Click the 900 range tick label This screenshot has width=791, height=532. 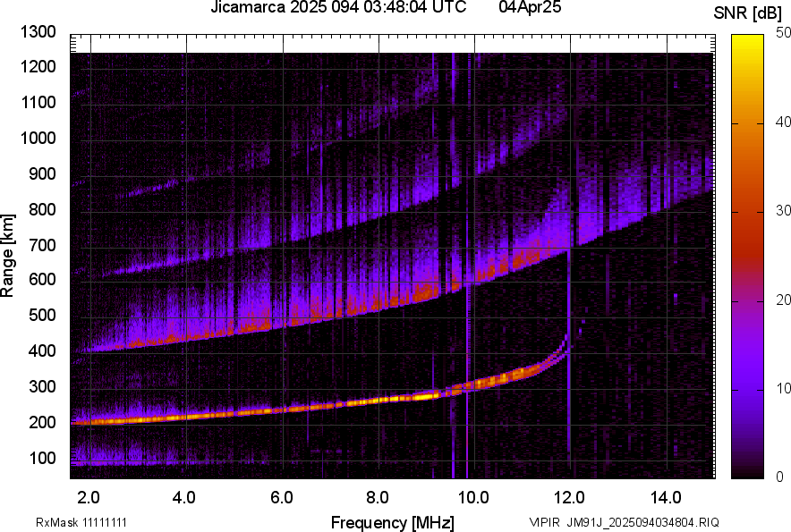click(42, 173)
